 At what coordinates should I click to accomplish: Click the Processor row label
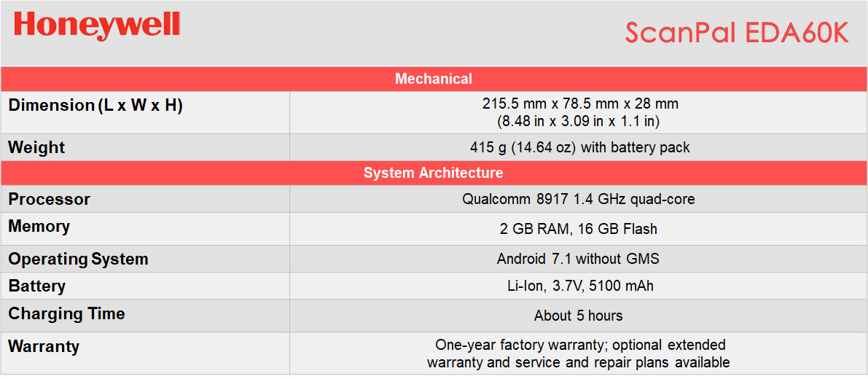point(50,199)
